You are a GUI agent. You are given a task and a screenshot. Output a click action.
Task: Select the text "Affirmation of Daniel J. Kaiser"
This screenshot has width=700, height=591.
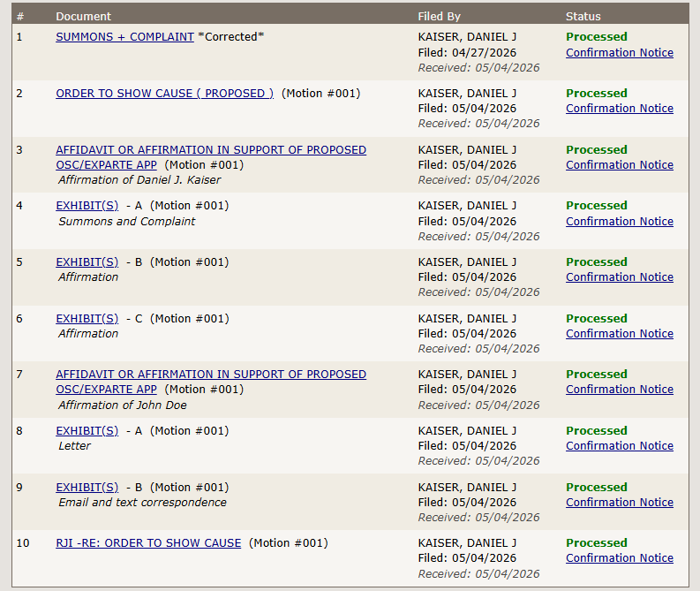(x=139, y=180)
